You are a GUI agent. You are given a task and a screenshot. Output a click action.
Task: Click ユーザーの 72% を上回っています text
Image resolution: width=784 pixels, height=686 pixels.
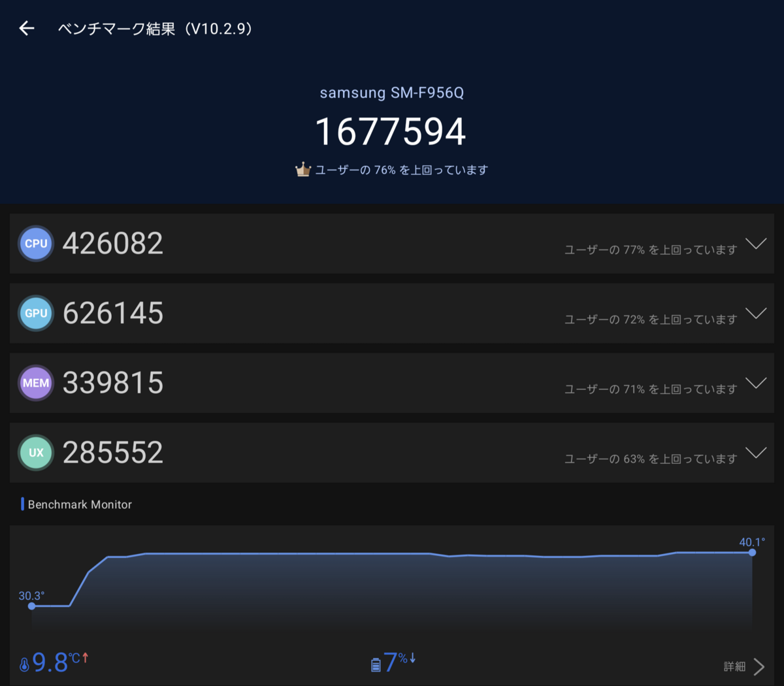click(651, 319)
